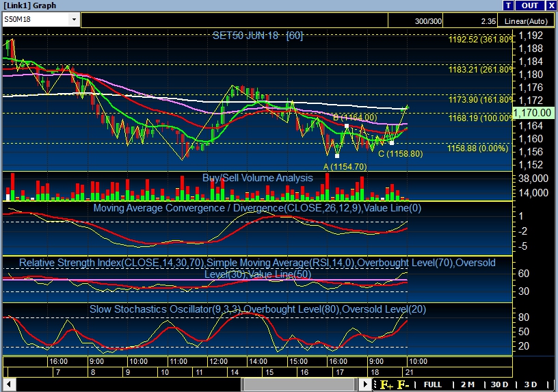This screenshot has width=558, height=392.
Task: Click the white marker at point B
Action: coord(347,126)
